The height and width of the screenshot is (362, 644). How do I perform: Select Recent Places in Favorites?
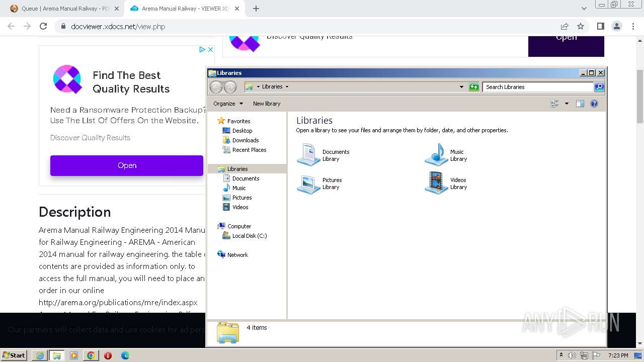coord(249,150)
